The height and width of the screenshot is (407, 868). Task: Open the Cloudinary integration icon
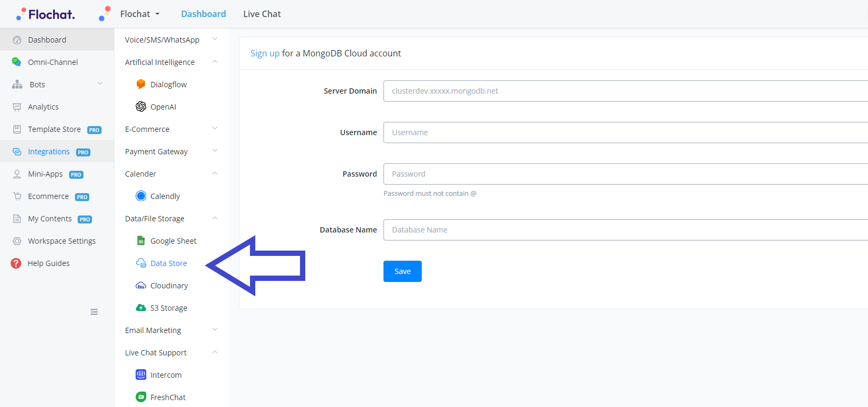tap(141, 286)
